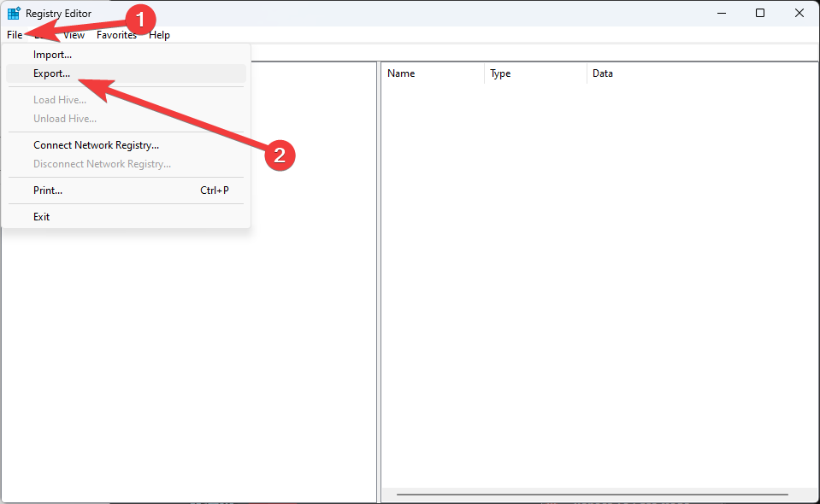Click the horizontal scrollbar in the values pane
Screen dimensions: 820x504
tap(592, 495)
